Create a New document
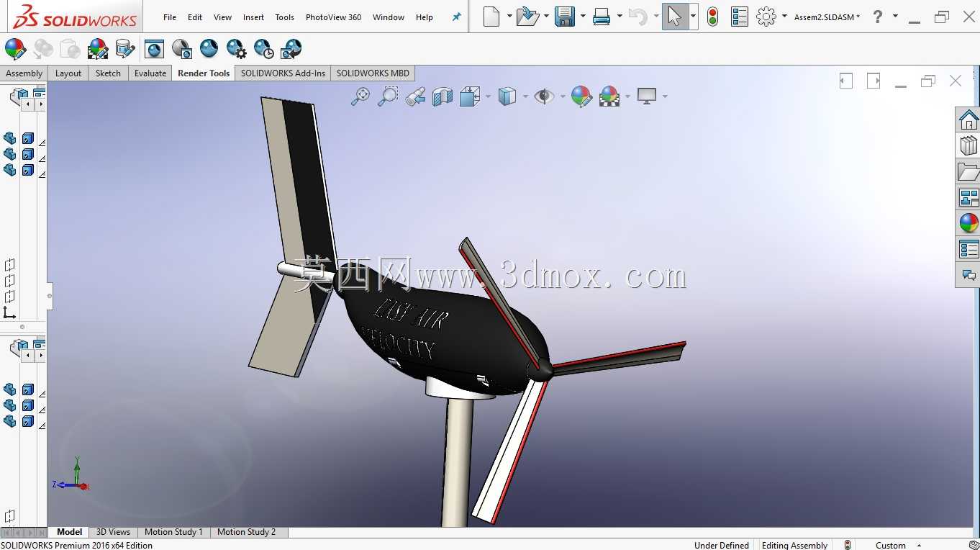This screenshot has height=550, width=980. pos(491,17)
